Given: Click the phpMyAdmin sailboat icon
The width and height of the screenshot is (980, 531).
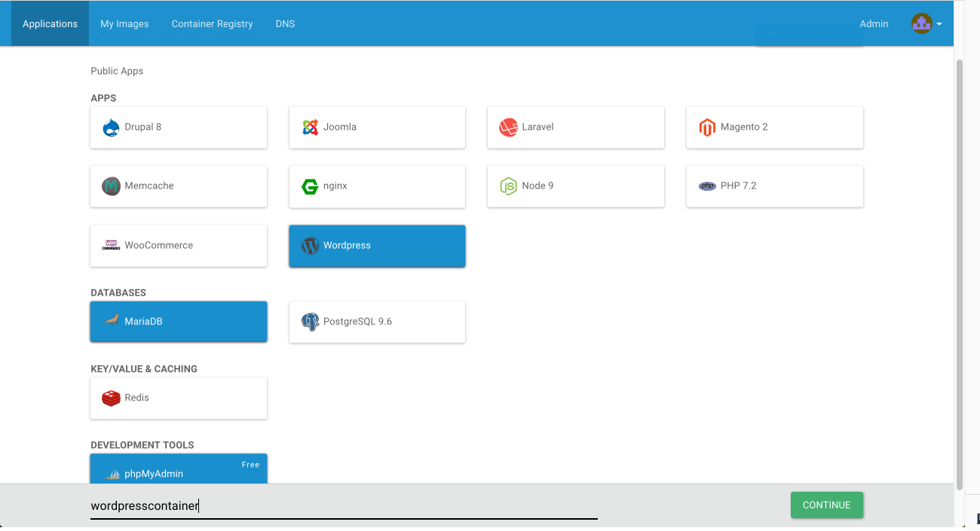Looking at the screenshot, I should (x=112, y=474).
